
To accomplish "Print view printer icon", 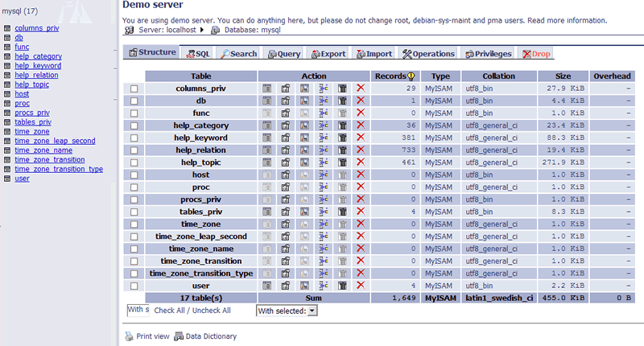I will (x=130, y=336).
